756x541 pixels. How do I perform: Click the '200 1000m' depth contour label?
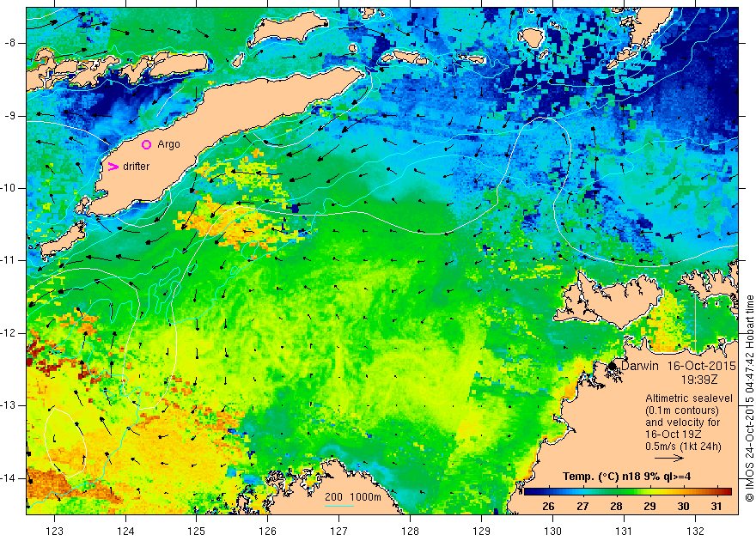coord(353,497)
